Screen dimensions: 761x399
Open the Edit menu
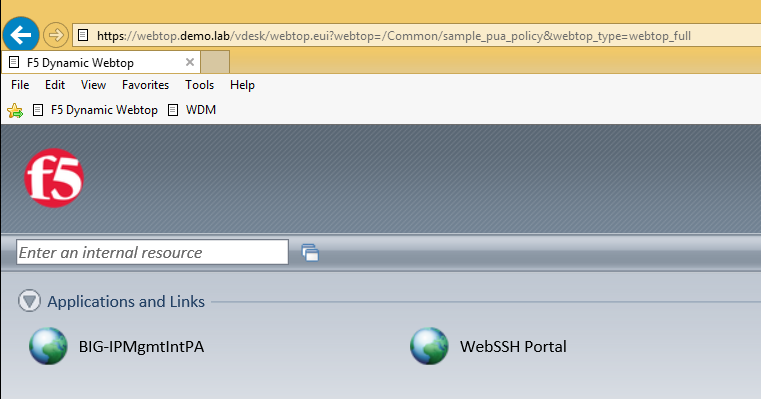[55, 85]
